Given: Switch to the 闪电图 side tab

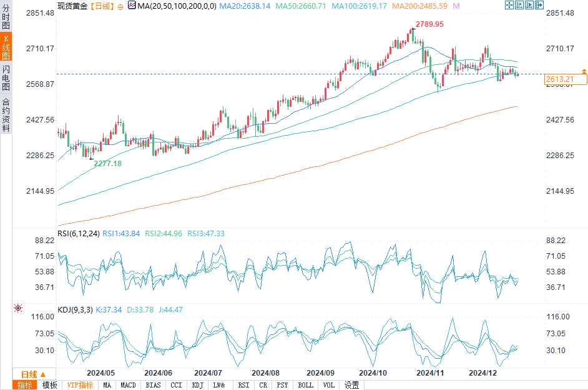Looking at the screenshot, I should 6,77.
